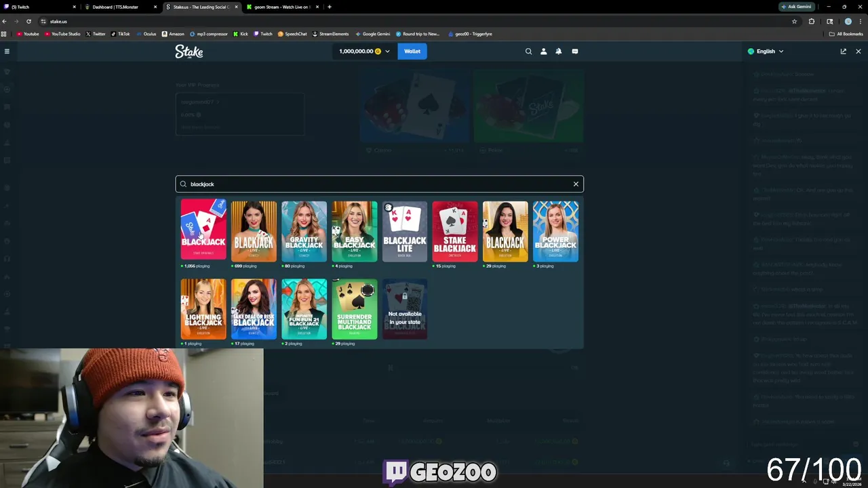Open site search from the header magnifier
868x488 pixels.
tap(528, 51)
